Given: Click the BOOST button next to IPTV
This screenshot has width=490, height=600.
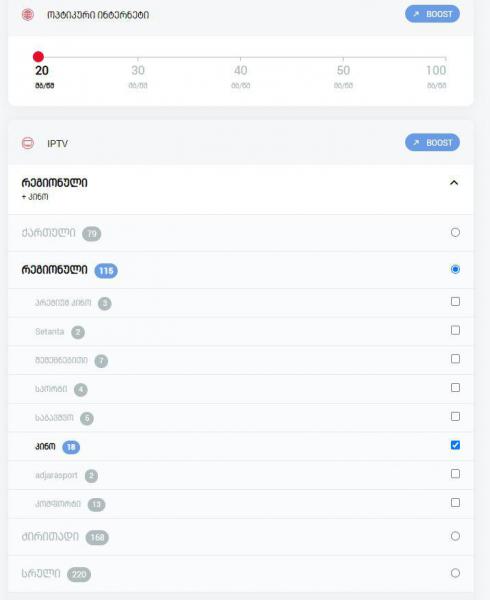Looking at the screenshot, I should point(432,143).
